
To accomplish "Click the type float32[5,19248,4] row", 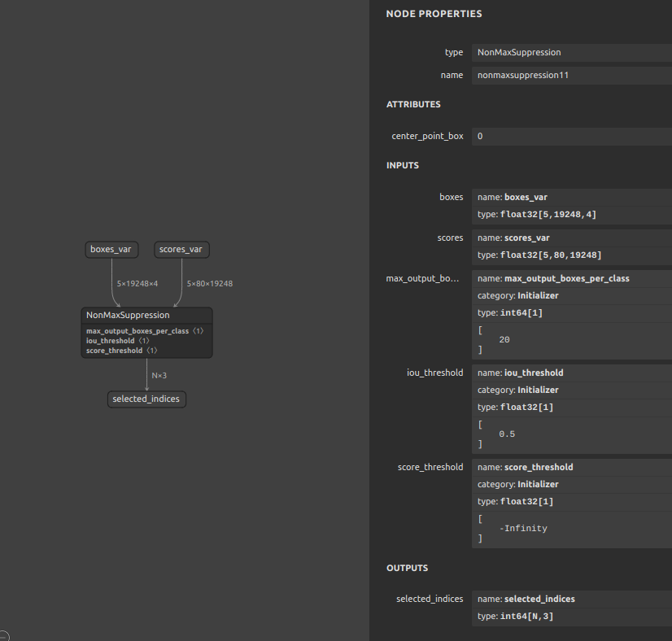I will tap(572, 215).
